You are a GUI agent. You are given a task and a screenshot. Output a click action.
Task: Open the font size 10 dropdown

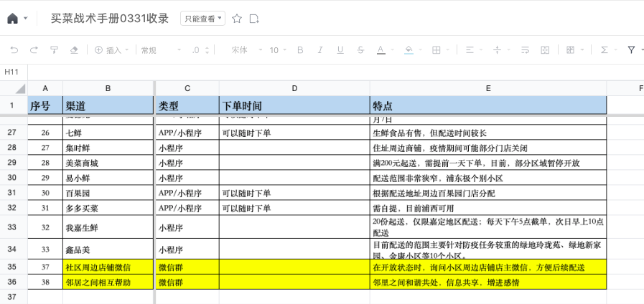pos(278,50)
